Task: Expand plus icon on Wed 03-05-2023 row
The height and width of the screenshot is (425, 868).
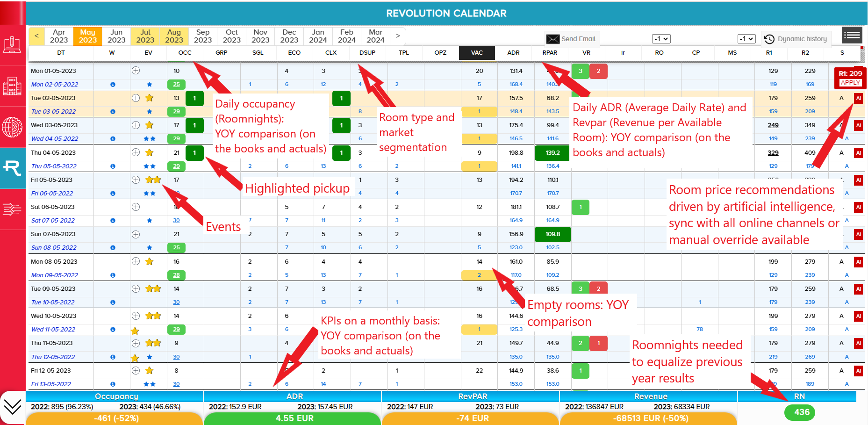Action: 136,125
